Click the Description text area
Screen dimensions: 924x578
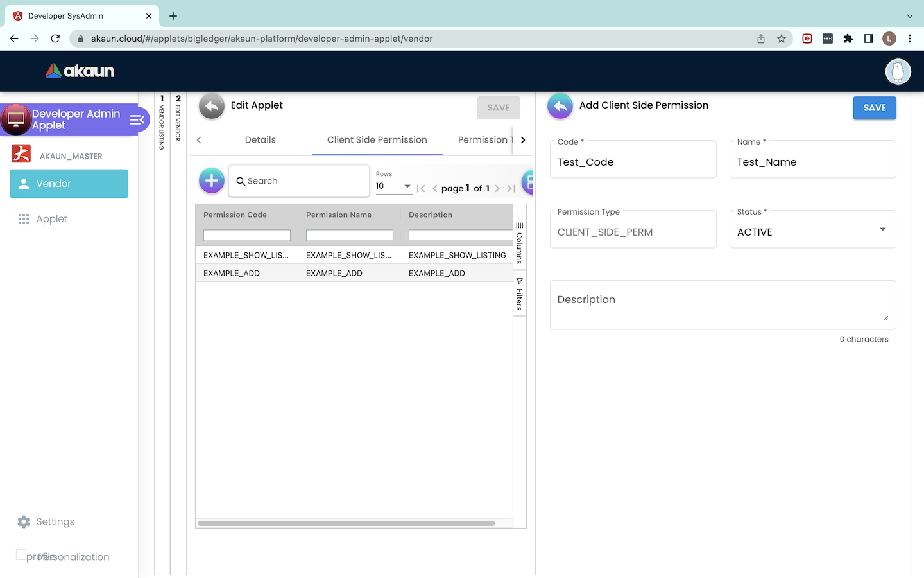pos(723,304)
